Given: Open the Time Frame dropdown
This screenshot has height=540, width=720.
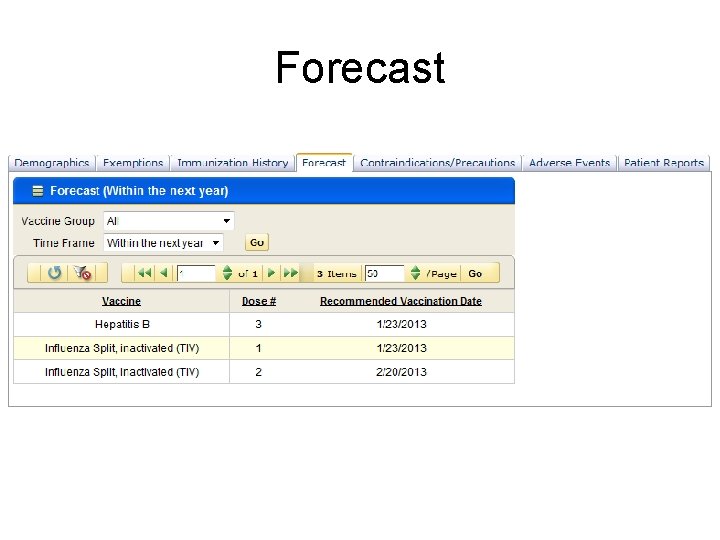Looking at the screenshot, I should tap(163, 242).
